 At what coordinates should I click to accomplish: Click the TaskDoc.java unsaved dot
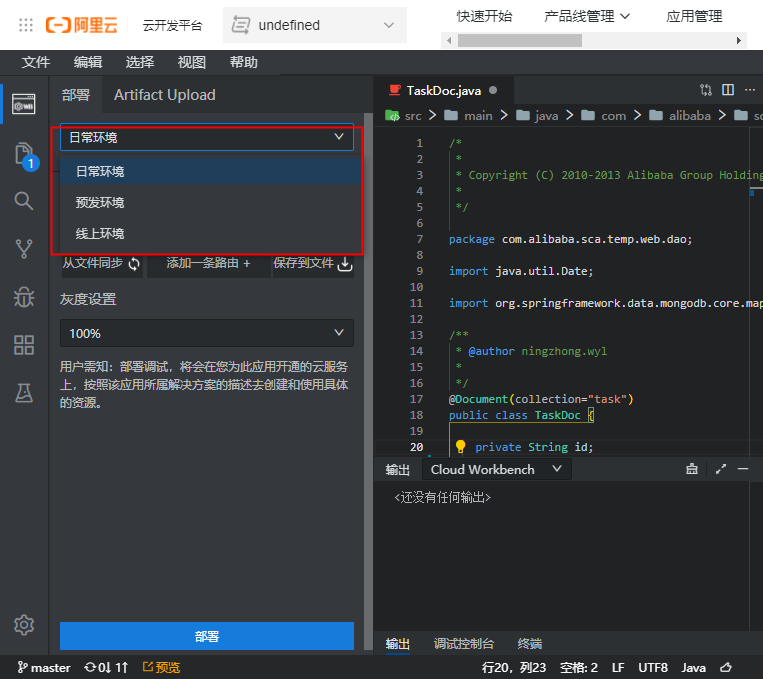(493, 90)
